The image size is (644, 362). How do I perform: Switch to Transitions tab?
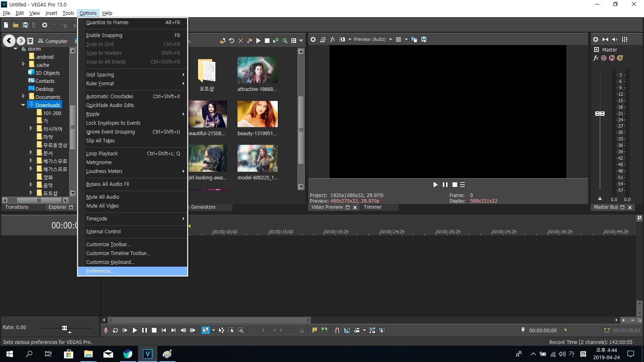pyautogui.click(x=17, y=207)
